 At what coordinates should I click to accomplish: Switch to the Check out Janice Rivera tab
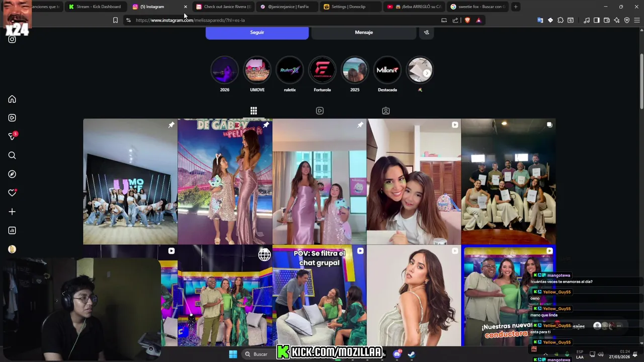point(223,7)
